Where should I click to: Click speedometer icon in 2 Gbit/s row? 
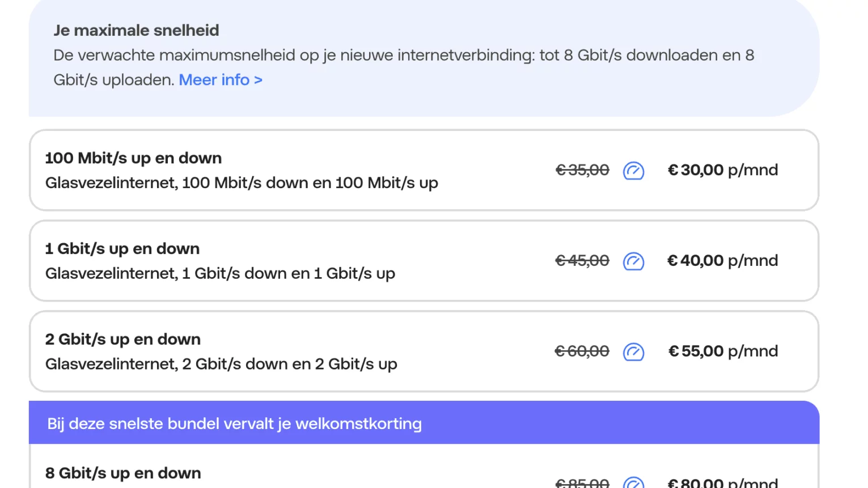(x=633, y=352)
